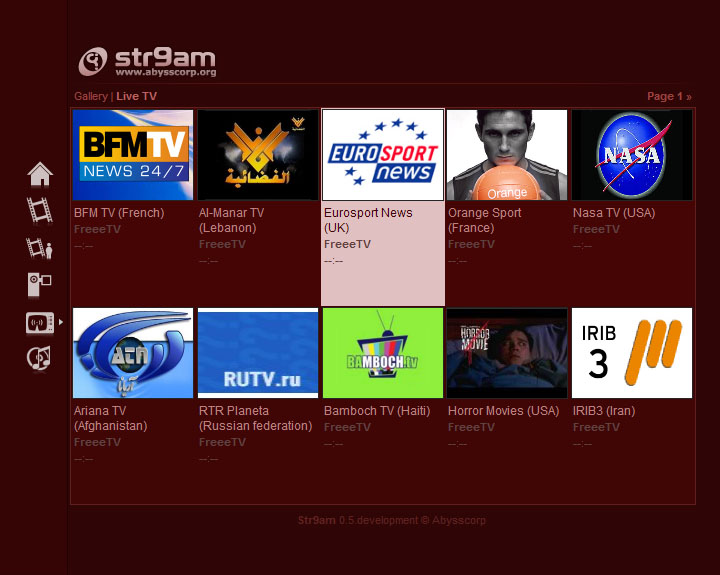The height and width of the screenshot is (575, 720).
Task: Open the music note sidebar icon
Action: click(39, 358)
